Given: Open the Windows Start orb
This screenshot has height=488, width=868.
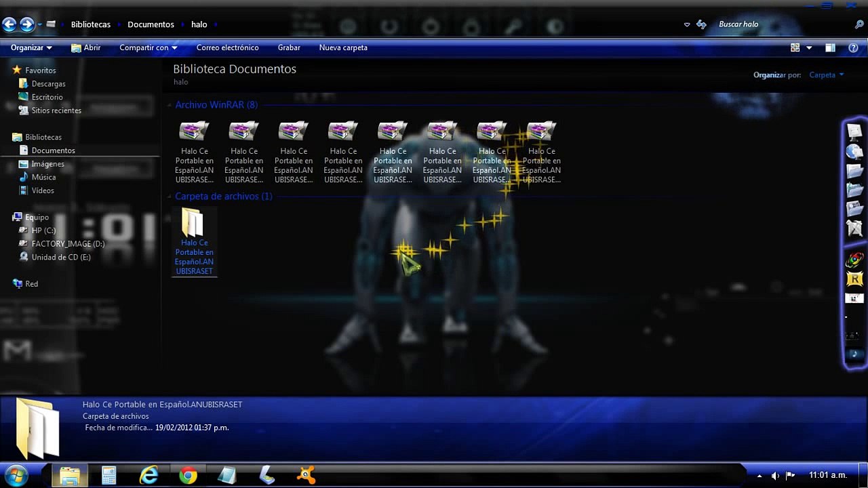Looking at the screenshot, I should [16, 475].
